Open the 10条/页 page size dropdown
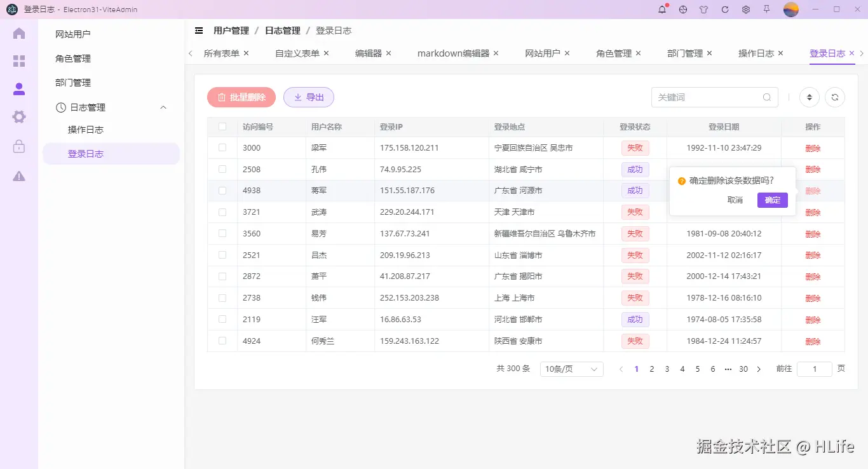The height and width of the screenshot is (469, 868). [x=571, y=369]
